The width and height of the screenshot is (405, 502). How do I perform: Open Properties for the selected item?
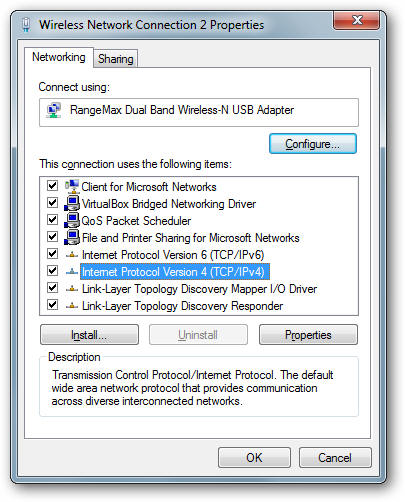[x=308, y=335]
